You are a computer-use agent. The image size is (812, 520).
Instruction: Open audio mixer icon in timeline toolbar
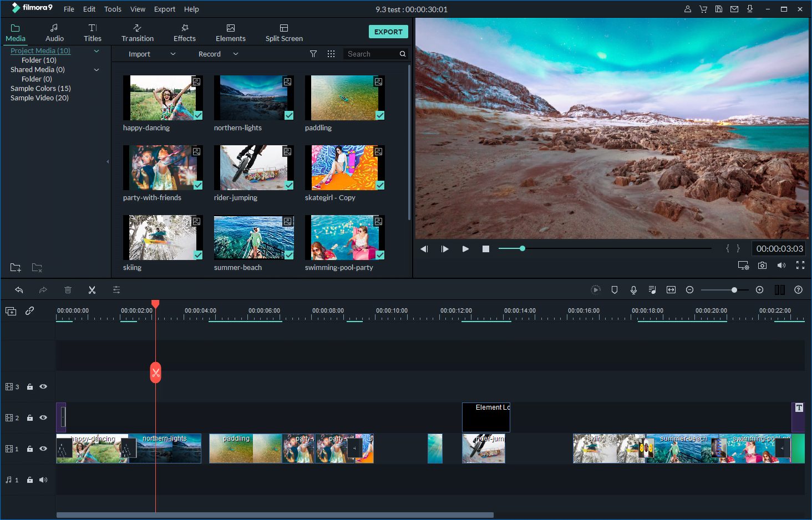coord(652,289)
